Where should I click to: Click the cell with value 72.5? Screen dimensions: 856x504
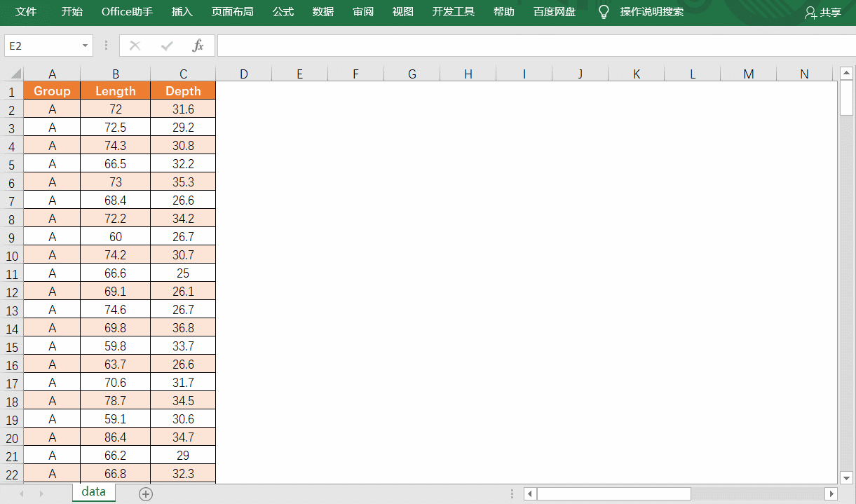116,128
